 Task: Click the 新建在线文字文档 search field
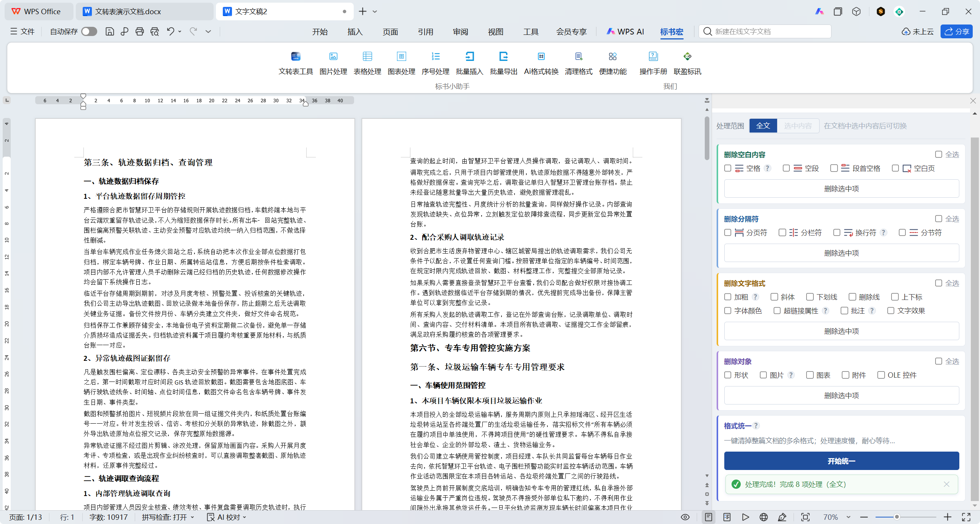[x=765, y=31]
